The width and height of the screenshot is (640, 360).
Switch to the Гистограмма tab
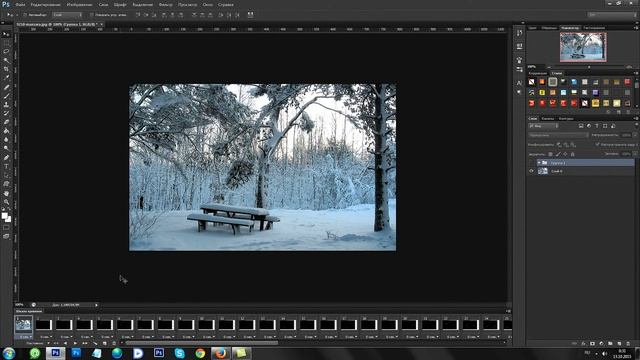pyautogui.click(x=594, y=28)
